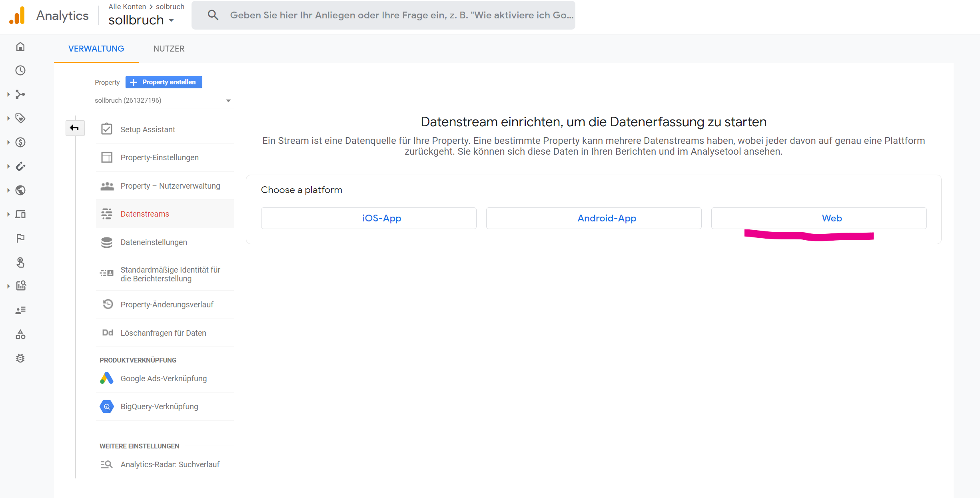Expand the Retention sidebar section arrow

(8, 166)
